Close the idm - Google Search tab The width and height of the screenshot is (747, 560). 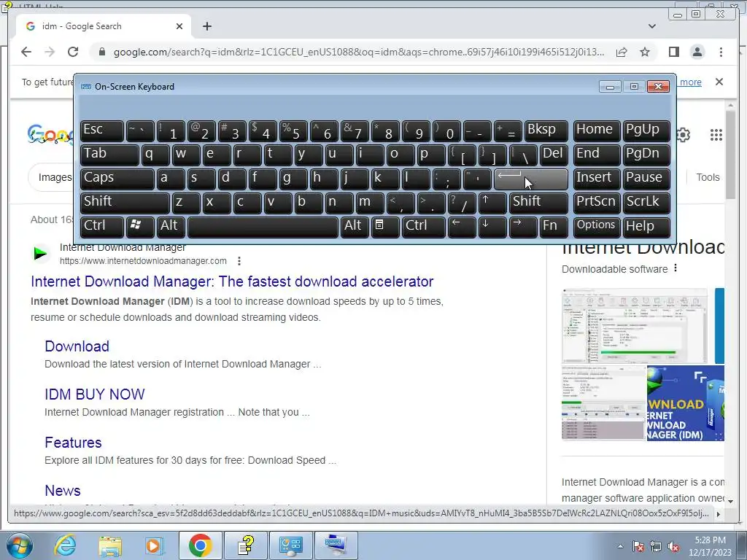click(x=179, y=26)
